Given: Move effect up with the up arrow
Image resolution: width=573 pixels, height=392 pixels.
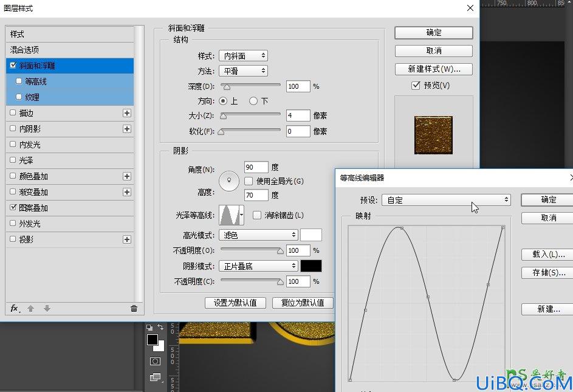Looking at the screenshot, I should coord(31,309).
